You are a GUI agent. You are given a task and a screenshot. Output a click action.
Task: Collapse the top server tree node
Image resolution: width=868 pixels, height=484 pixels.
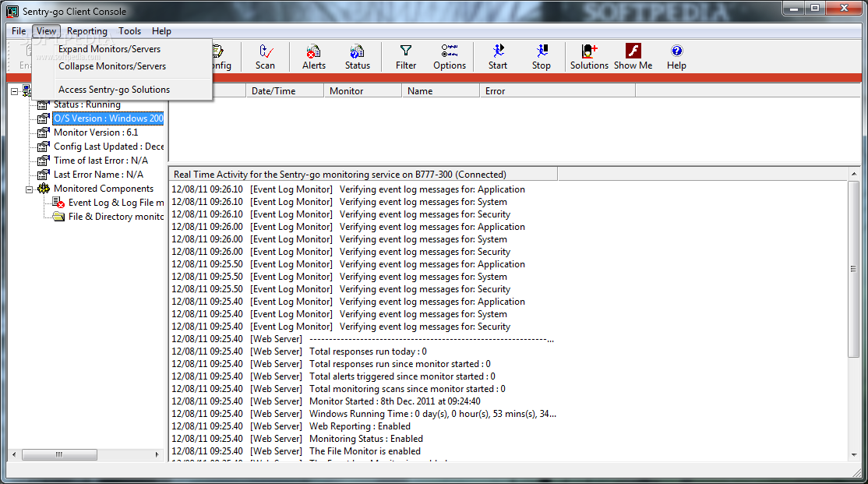coord(14,91)
